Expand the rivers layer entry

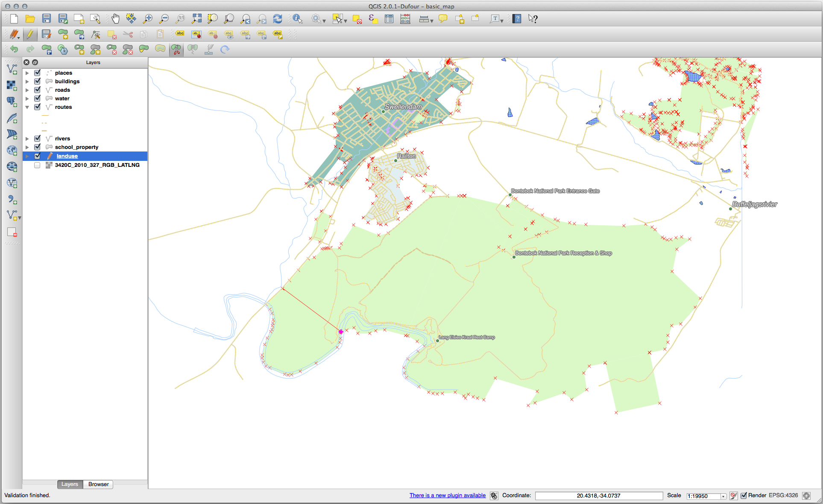click(x=27, y=138)
